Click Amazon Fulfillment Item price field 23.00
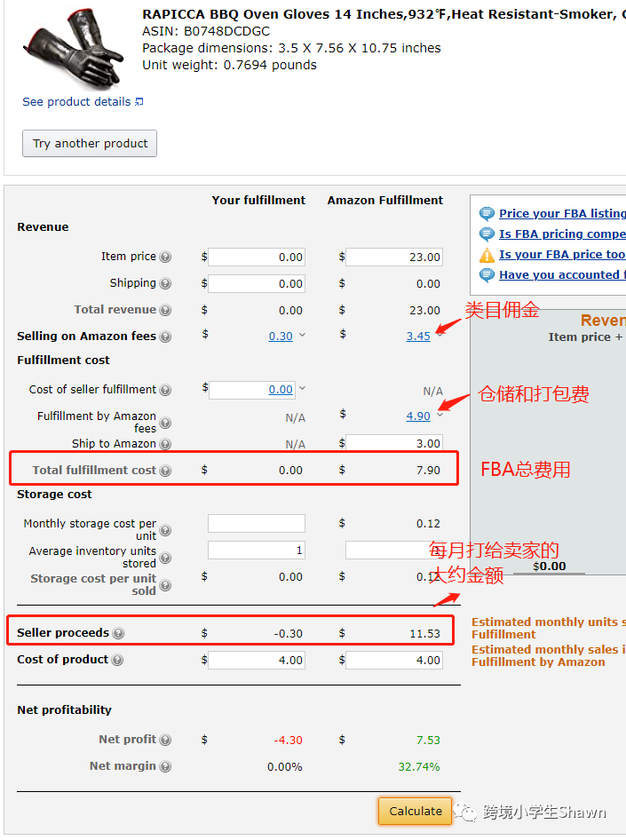The height and width of the screenshot is (840, 626). pyautogui.click(x=394, y=258)
